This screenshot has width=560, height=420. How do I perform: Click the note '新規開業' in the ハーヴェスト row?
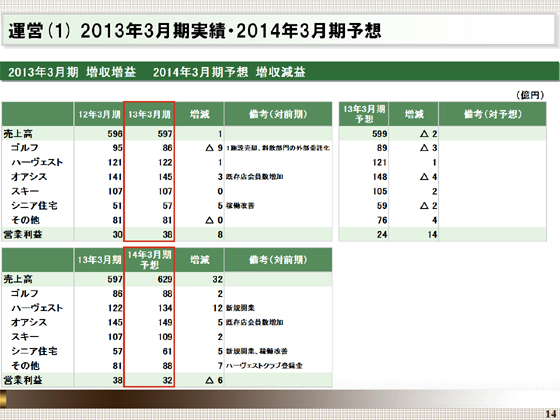pyautogui.click(x=240, y=308)
